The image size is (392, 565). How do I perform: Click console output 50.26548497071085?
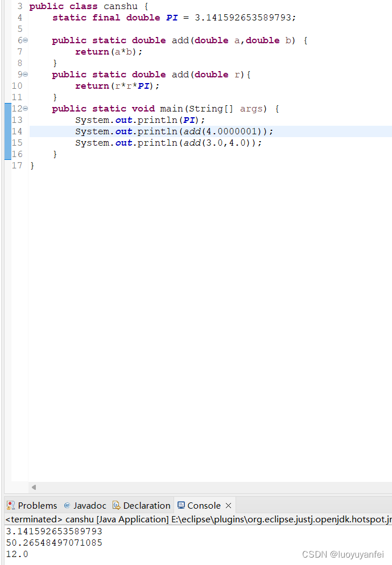54,543
